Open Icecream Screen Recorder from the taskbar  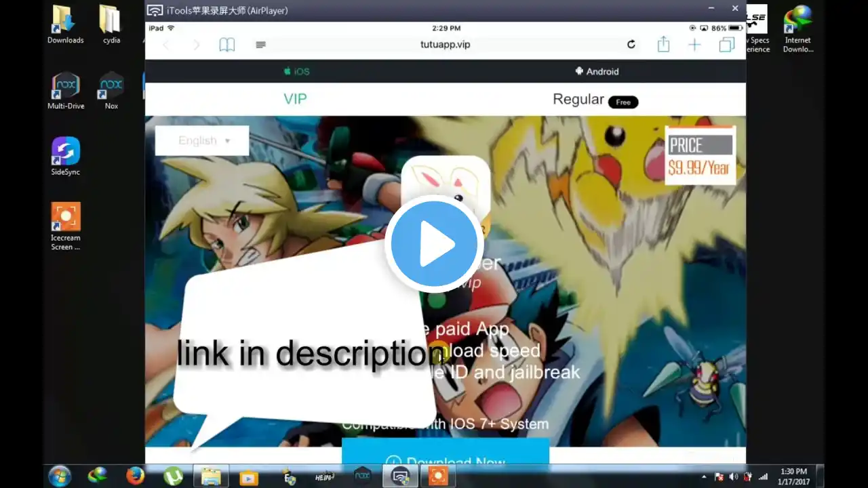click(437, 476)
